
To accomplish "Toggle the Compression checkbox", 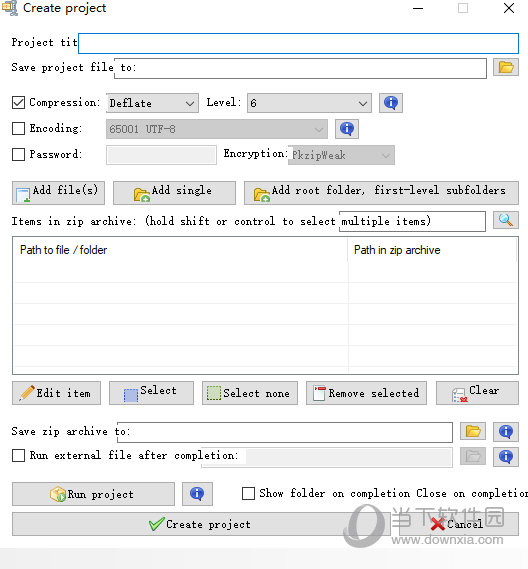I will 19,102.
